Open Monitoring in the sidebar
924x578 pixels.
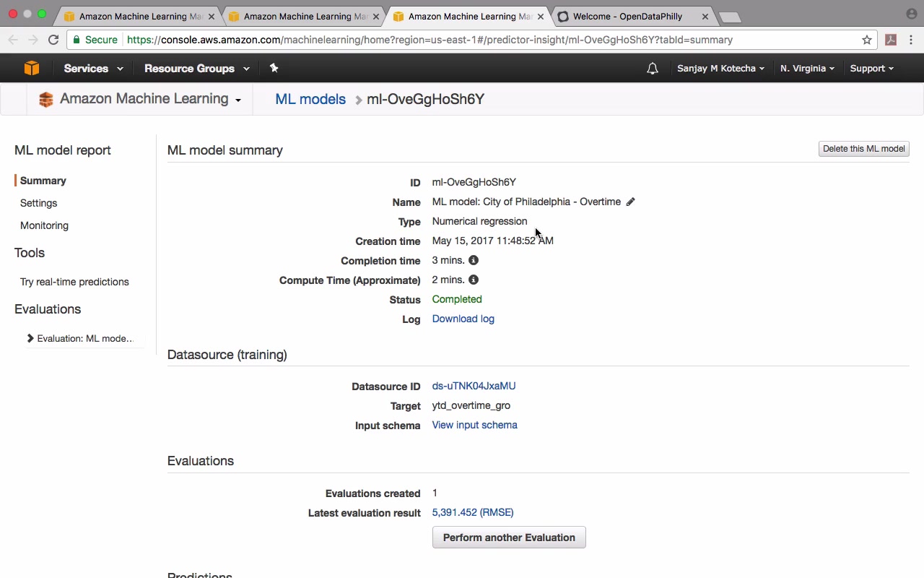[x=44, y=225]
